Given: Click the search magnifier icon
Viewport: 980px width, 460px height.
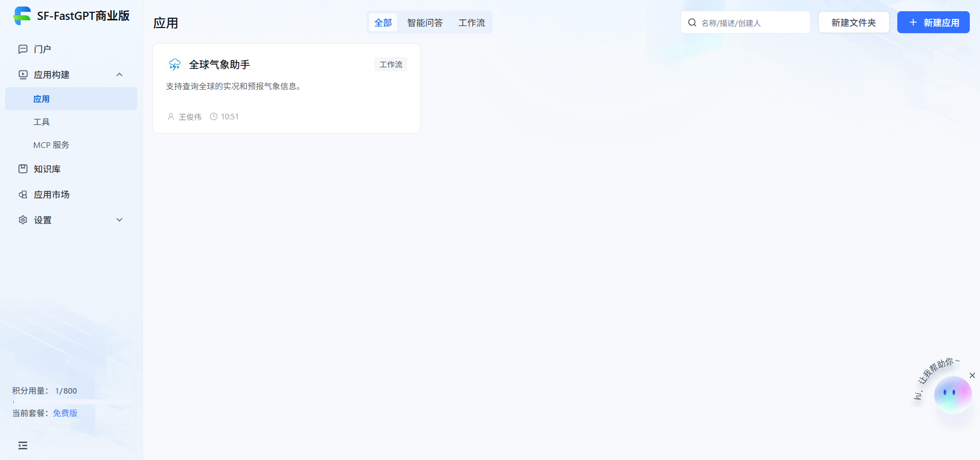Looking at the screenshot, I should click(x=692, y=22).
